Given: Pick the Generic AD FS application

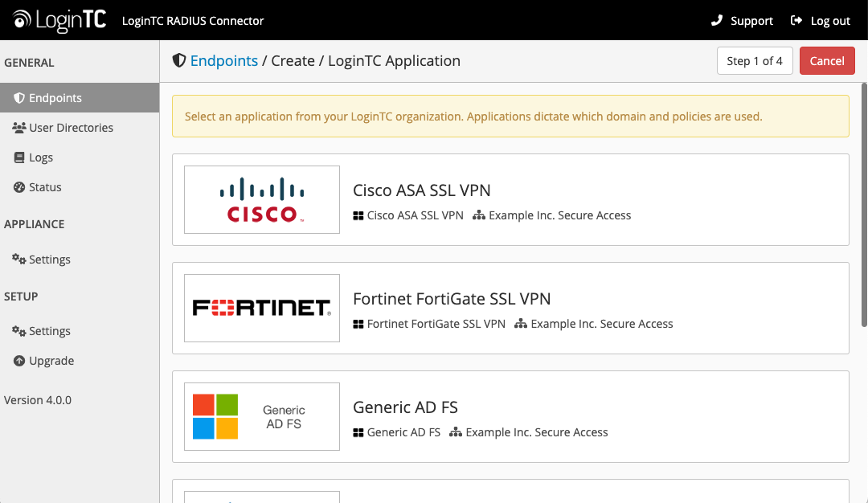Looking at the screenshot, I should [405, 407].
